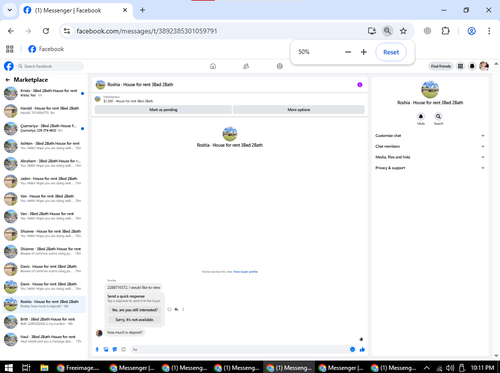Image resolution: width=500 pixels, height=373 pixels.
Task: Open Krista's 3Bed 2Bath conversation
Action: click(44, 93)
